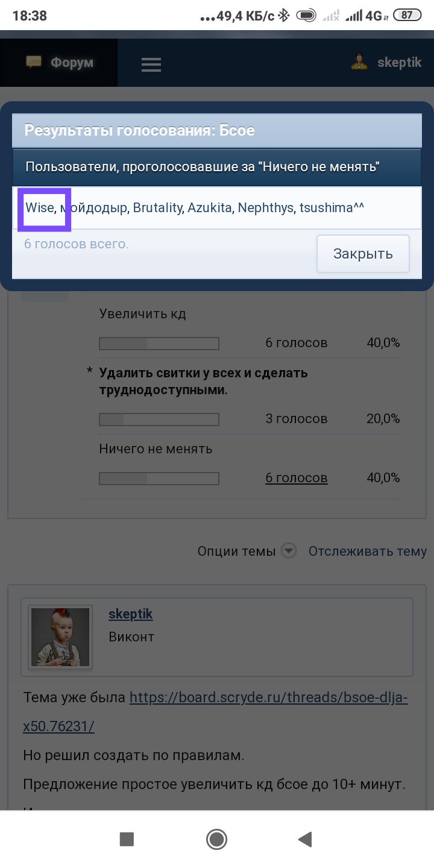This screenshot has width=434, height=868.
Task: Tap the skeptik user avatar icon in header
Action: click(360, 62)
